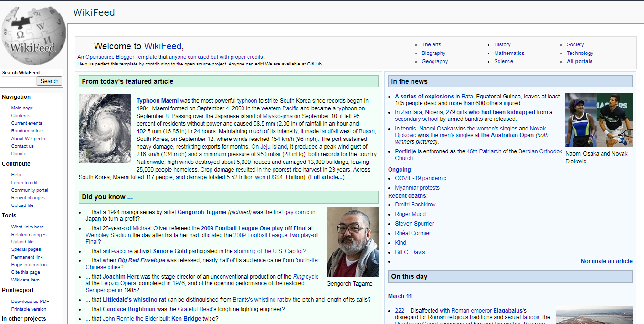This screenshot has width=644, height=324.
Task: Open Page information tool
Action: (x=29, y=265)
